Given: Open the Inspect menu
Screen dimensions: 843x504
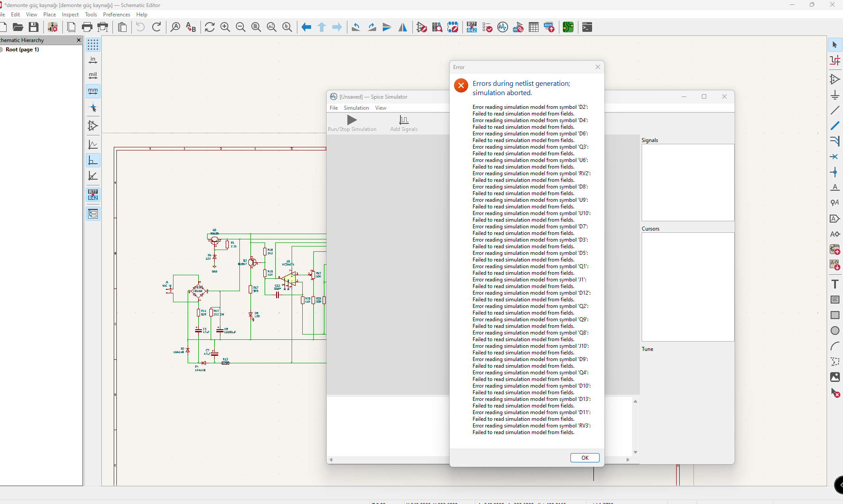Looking at the screenshot, I should pos(70,15).
